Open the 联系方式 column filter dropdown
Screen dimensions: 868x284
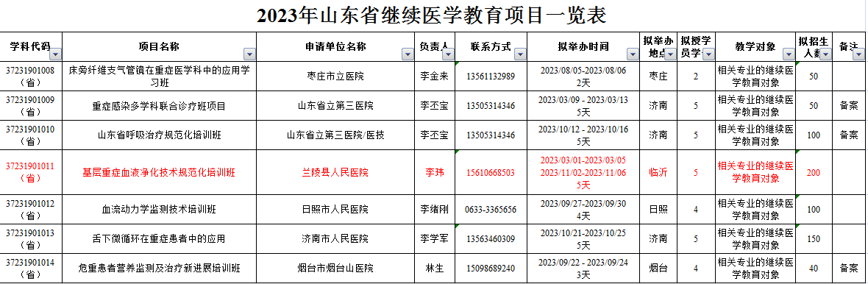click(x=520, y=54)
